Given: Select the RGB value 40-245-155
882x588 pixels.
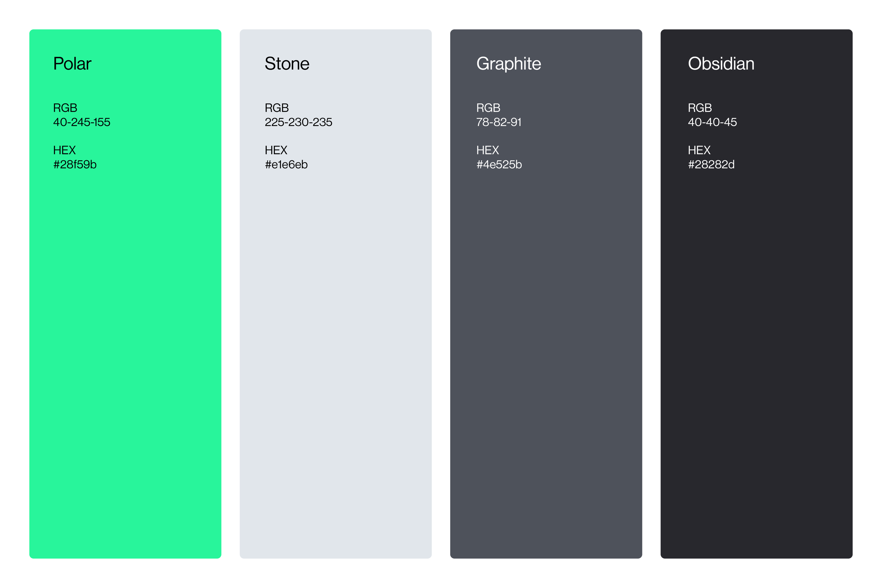Looking at the screenshot, I should [x=81, y=122].
